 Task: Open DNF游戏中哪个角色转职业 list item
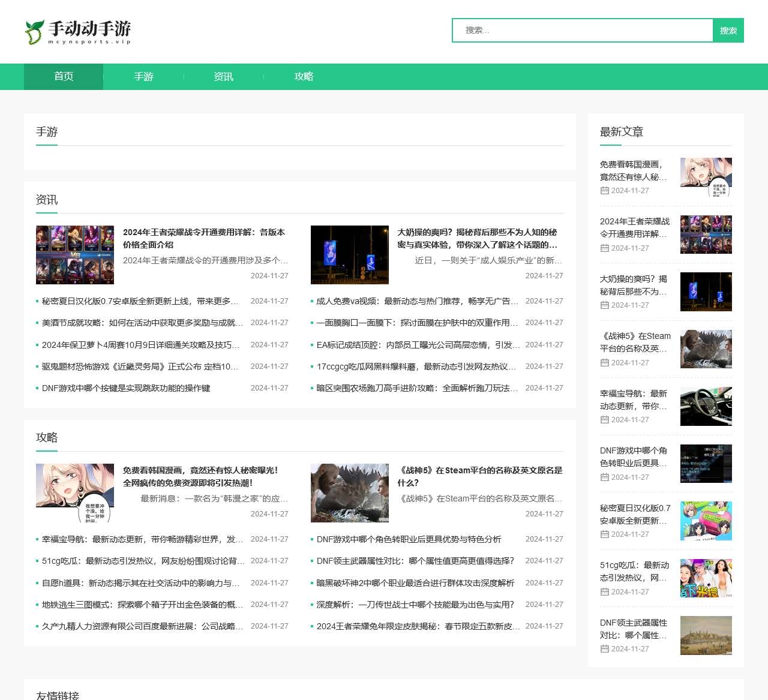click(409, 539)
